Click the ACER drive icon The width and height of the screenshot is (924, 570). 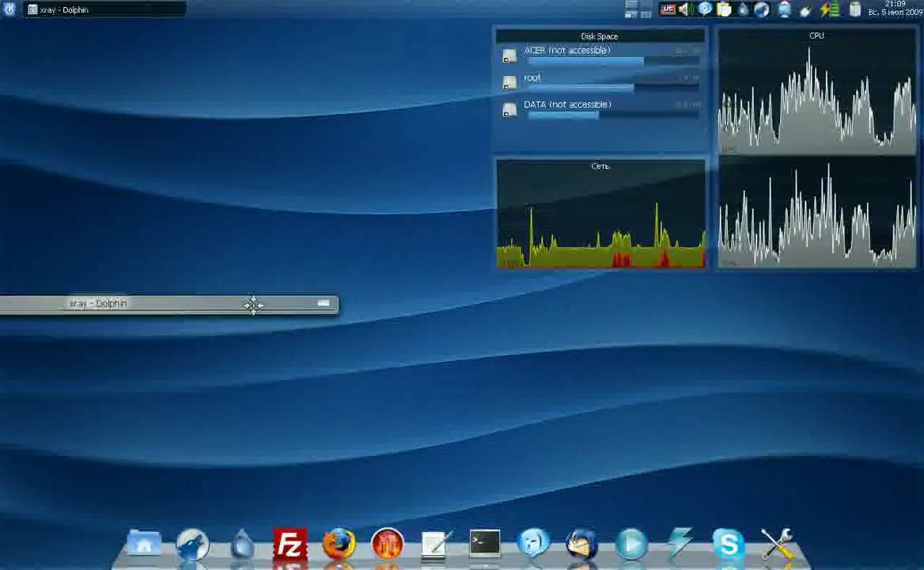(x=509, y=55)
